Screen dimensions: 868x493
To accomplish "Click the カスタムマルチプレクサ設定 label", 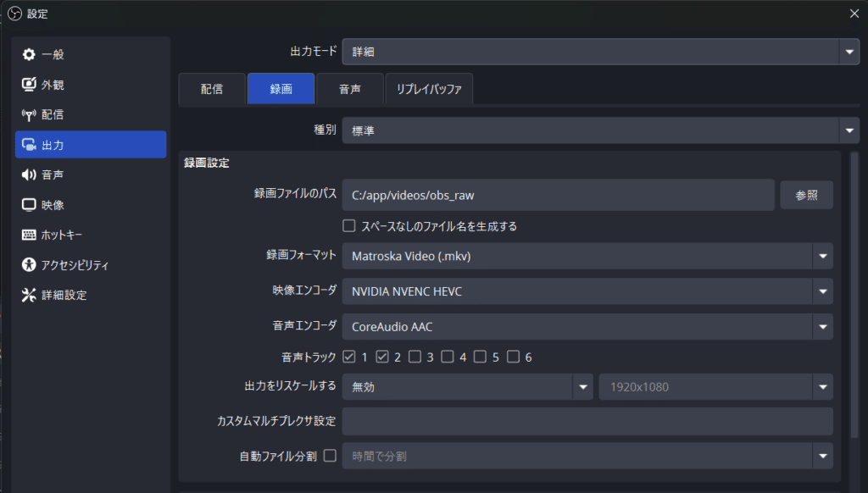I will point(276,420).
